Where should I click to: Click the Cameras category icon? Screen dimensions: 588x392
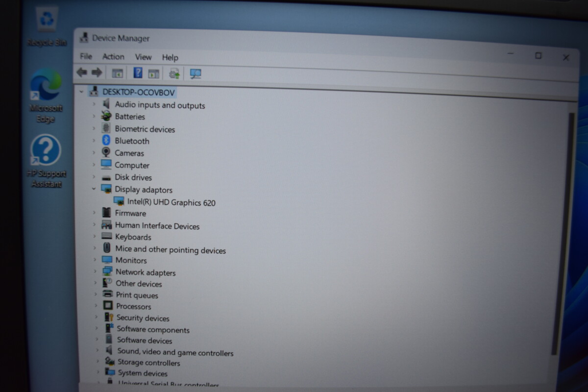106,152
